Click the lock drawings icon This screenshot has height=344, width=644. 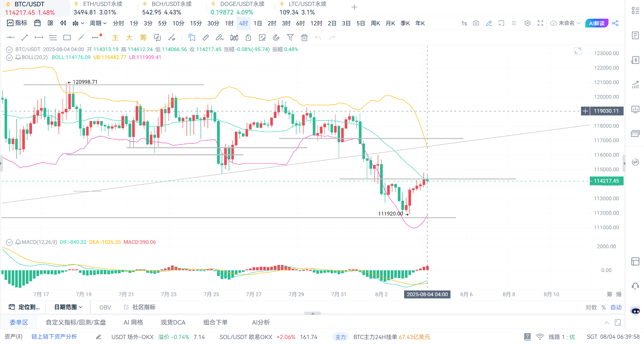click(248, 37)
